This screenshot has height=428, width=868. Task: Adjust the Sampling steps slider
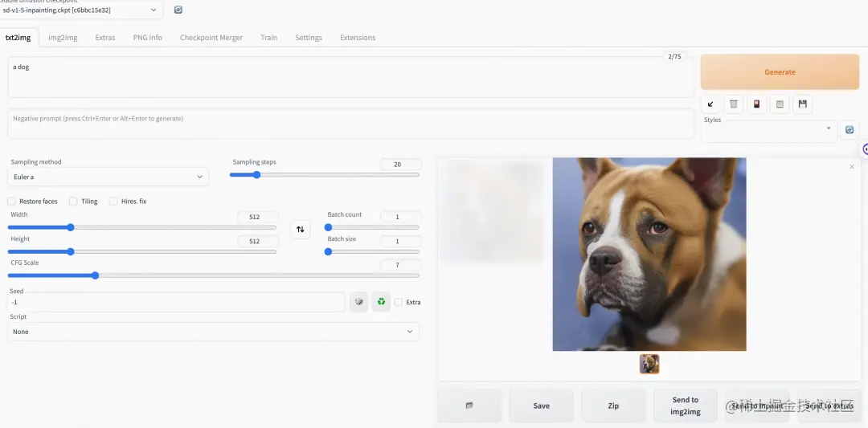pos(325,175)
